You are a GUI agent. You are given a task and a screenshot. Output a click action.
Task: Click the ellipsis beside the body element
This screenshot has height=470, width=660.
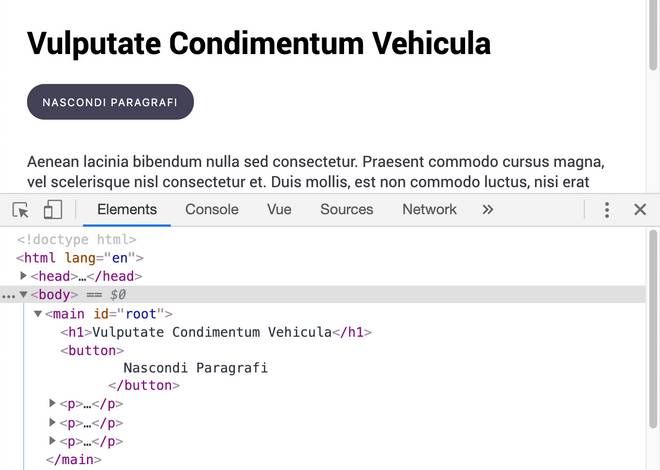click(x=8, y=295)
